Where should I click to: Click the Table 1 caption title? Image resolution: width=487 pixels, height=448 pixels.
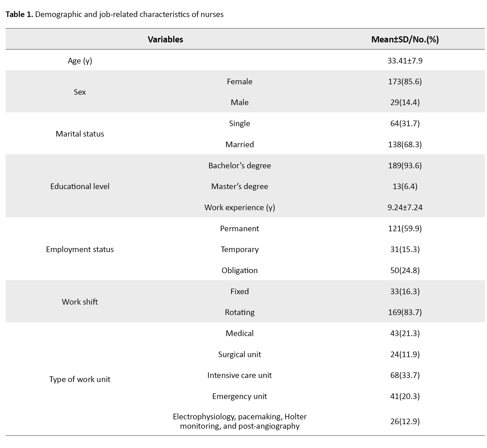[x=114, y=14]
